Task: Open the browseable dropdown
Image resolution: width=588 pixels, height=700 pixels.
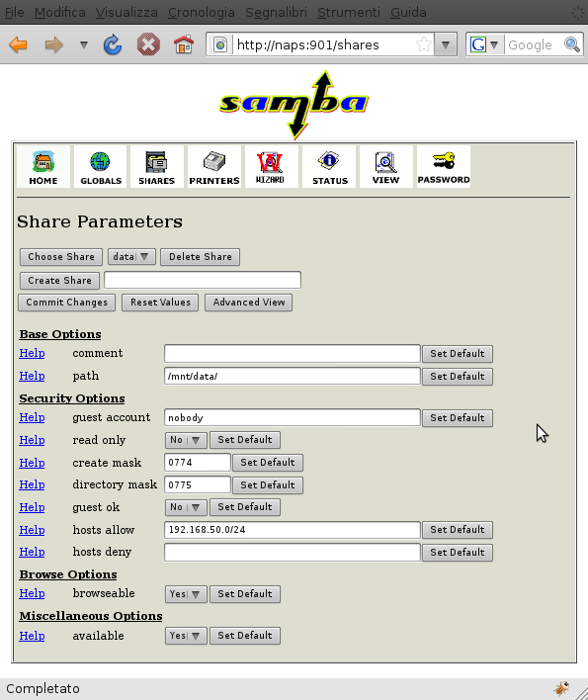Action: pyautogui.click(x=186, y=594)
